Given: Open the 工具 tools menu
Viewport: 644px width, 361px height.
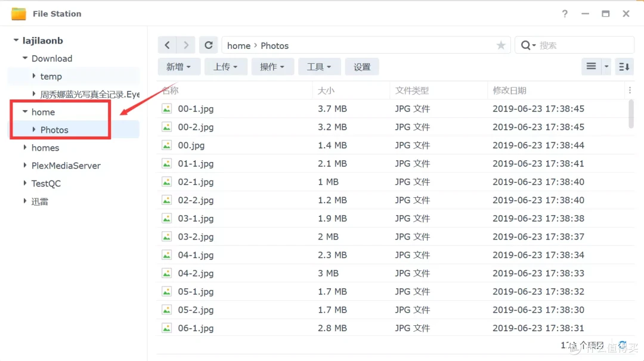Looking at the screenshot, I should pos(320,67).
